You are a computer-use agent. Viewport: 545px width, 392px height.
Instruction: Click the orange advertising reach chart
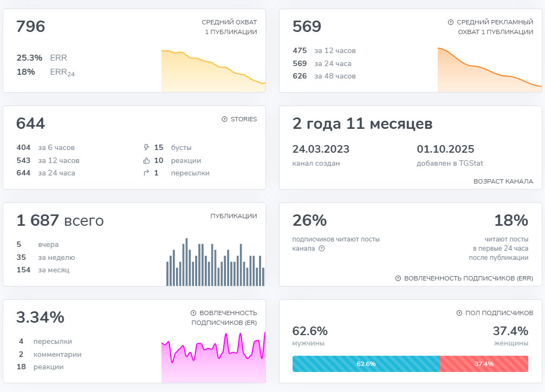click(x=490, y=70)
